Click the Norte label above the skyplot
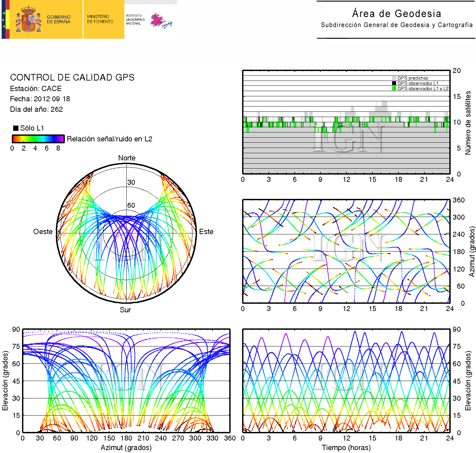Image resolution: width=476 pixels, height=453 pixels. (x=127, y=158)
